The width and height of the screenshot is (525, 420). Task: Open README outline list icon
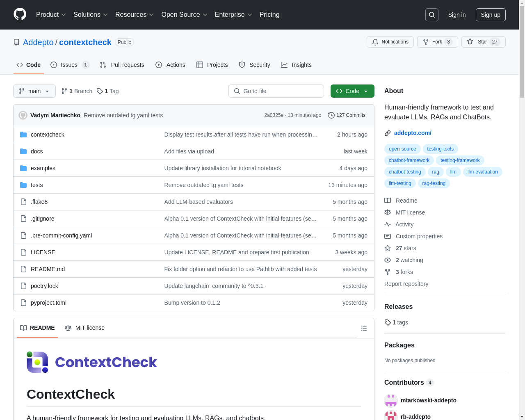tap(364, 328)
